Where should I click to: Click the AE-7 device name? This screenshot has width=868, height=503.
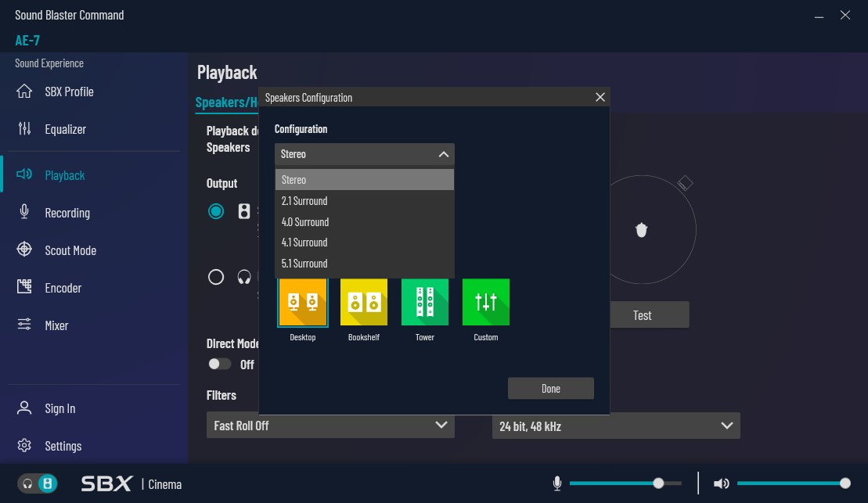pos(27,40)
